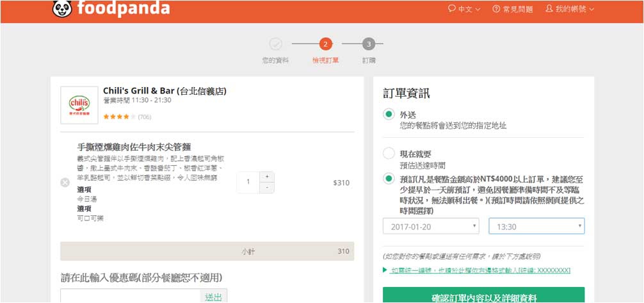Select the 現在就要 radio button
This screenshot has height=303, width=644.
389,154
